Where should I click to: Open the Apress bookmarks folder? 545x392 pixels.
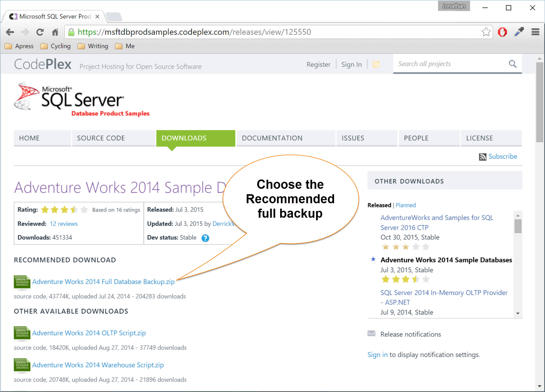(x=19, y=46)
